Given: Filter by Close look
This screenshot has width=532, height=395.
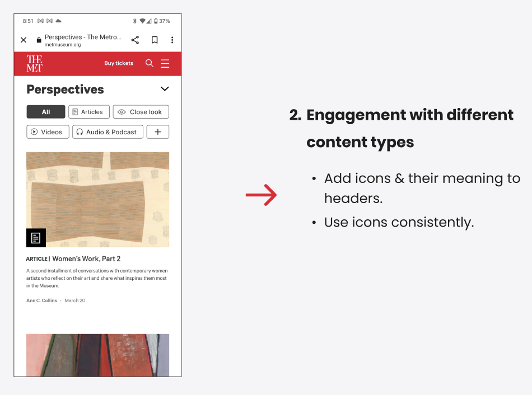Looking at the screenshot, I should [x=141, y=112].
